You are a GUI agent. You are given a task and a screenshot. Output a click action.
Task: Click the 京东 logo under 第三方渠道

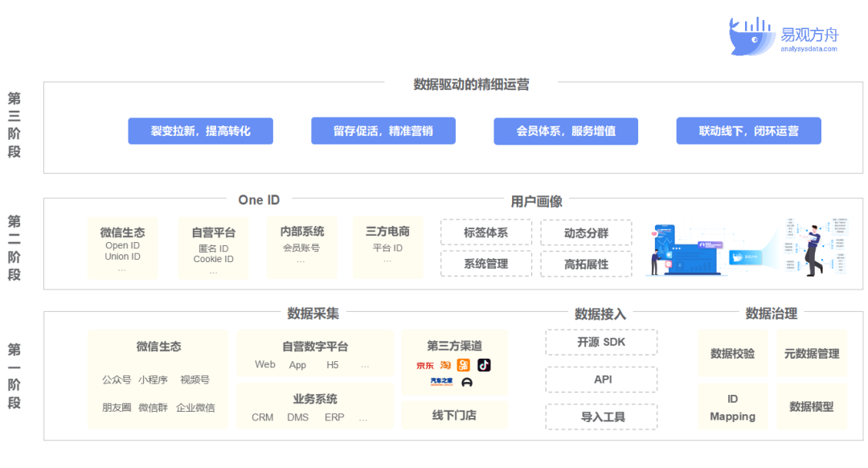pyautogui.click(x=425, y=366)
